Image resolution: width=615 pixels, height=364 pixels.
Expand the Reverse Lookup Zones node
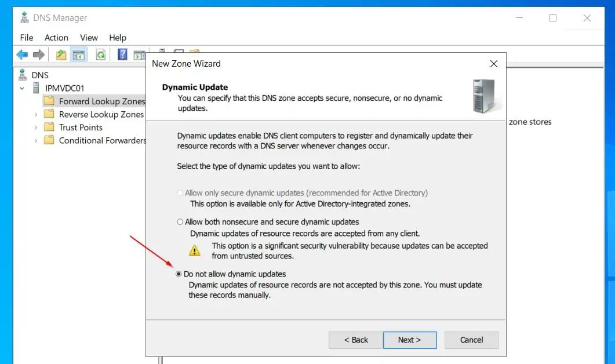36,115
